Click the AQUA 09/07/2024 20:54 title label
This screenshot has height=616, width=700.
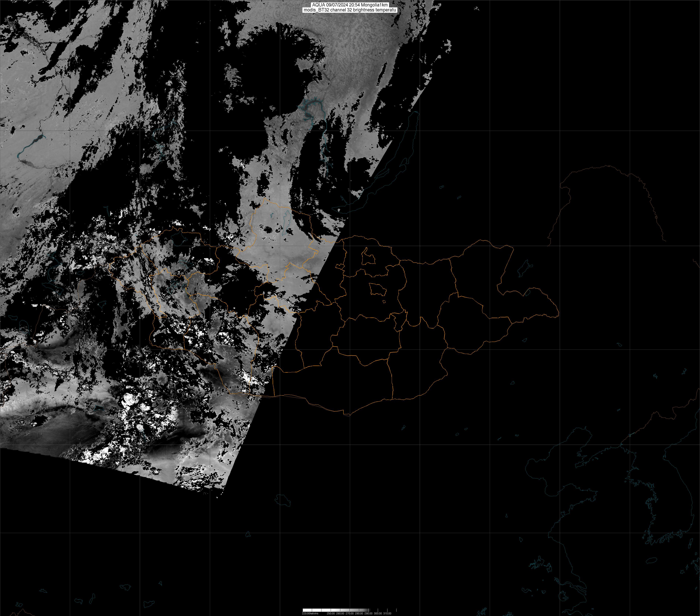pyautogui.click(x=350, y=5)
